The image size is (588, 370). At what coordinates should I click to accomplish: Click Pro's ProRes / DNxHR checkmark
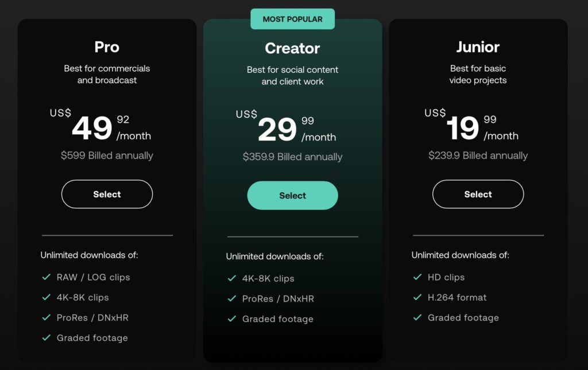(47, 317)
